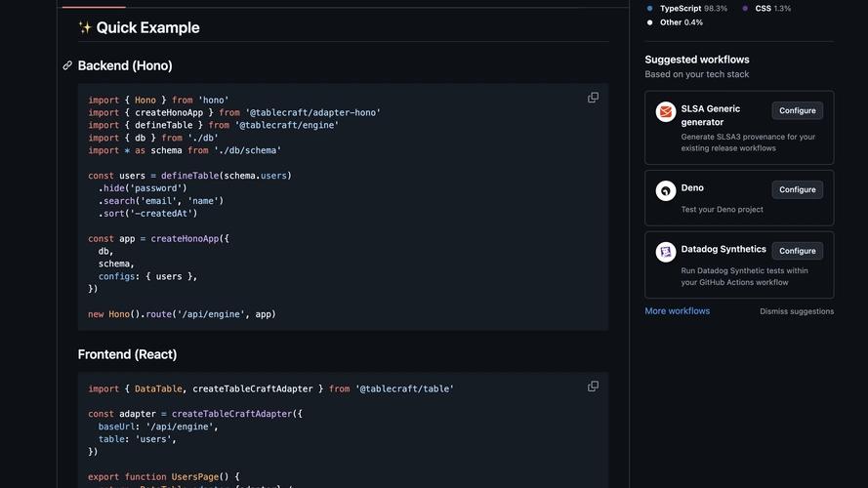868x488 pixels.
Task: Click the .search('email', 'name') code line
Action: [161, 200]
